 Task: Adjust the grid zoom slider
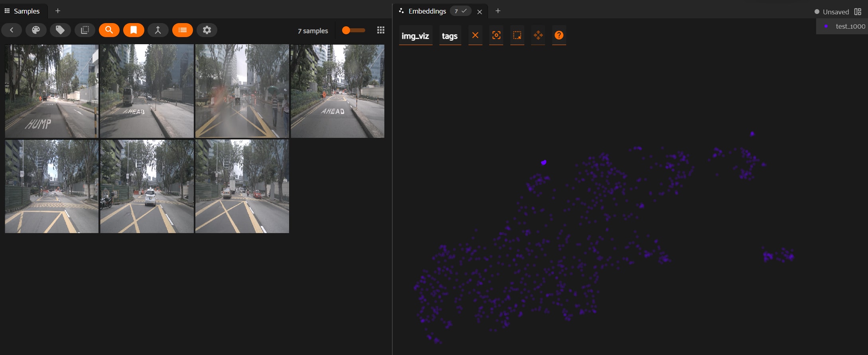coord(354,30)
